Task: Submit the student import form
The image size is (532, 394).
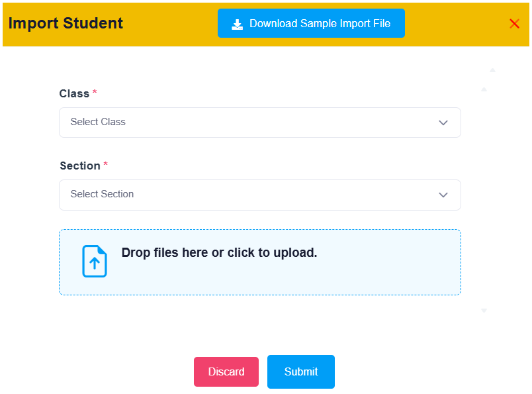Action: (301, 371)
